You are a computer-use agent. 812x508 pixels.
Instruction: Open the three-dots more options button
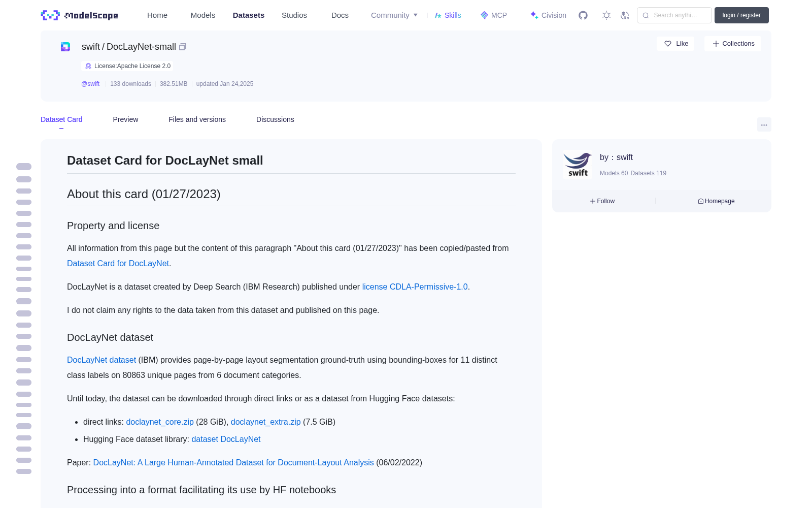pyautogui.click(x=764, y=124)
